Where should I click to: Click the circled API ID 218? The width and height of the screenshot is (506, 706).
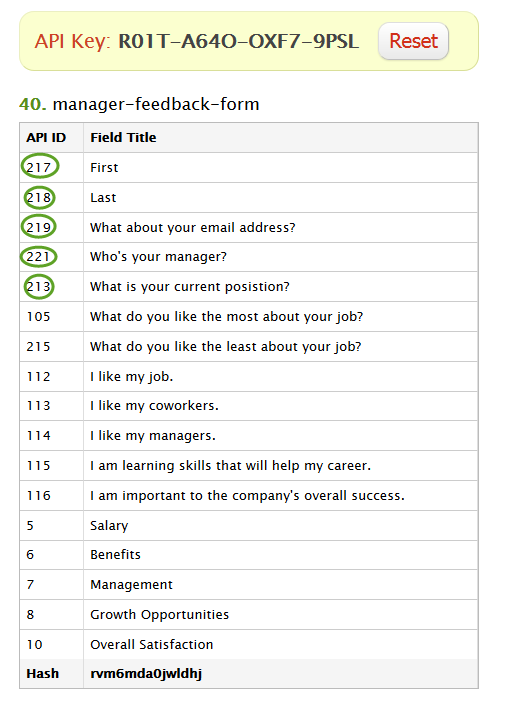pyautogui.click(x=39, y=197)
